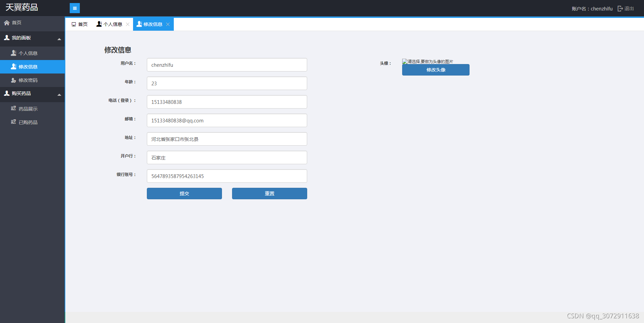Click the user icon beside 我的面板
This screenshot has width=644, height=323.
pyautogui.click(x=7, y=38)
